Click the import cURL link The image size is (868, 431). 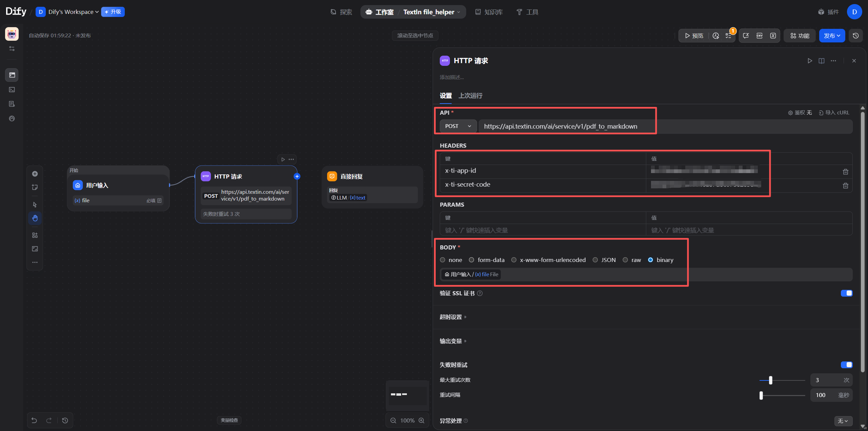coord(834,113)
